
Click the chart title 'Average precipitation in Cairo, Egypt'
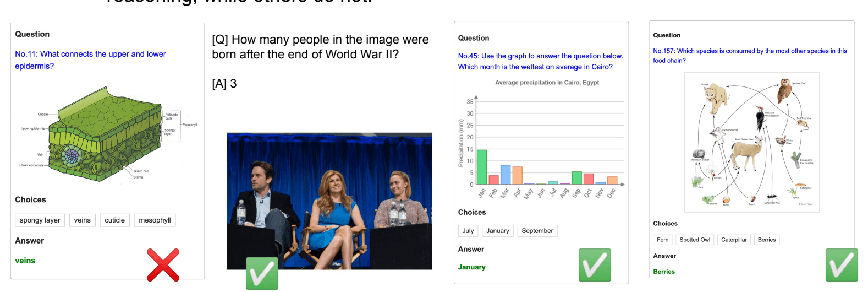pyautogui.click(x=547, y=83)
